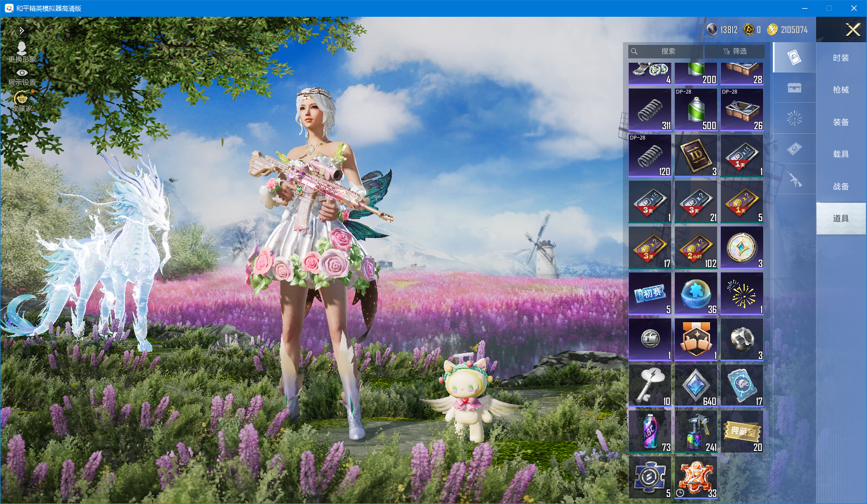Go to the 载具 tab

pyautogui.click(x=840, y=154)
